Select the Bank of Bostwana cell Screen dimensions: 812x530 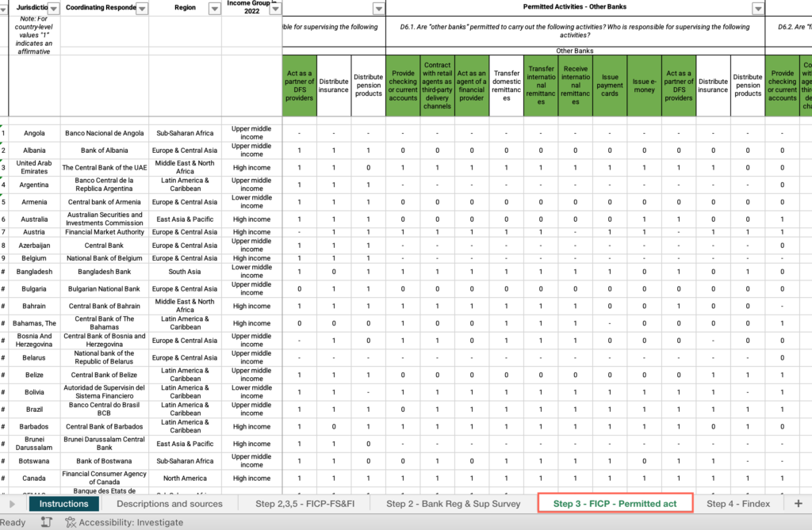click(104, 460)
